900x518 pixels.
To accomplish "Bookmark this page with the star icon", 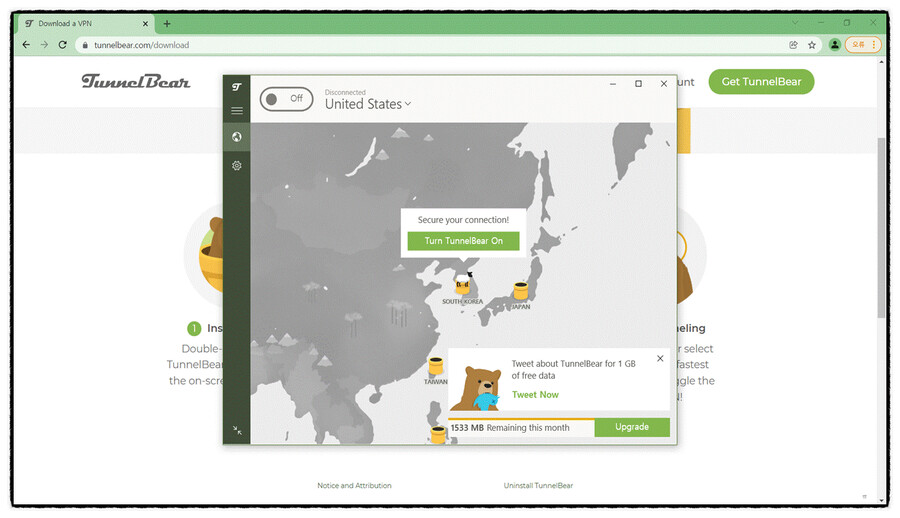I will tap(812, 45).
